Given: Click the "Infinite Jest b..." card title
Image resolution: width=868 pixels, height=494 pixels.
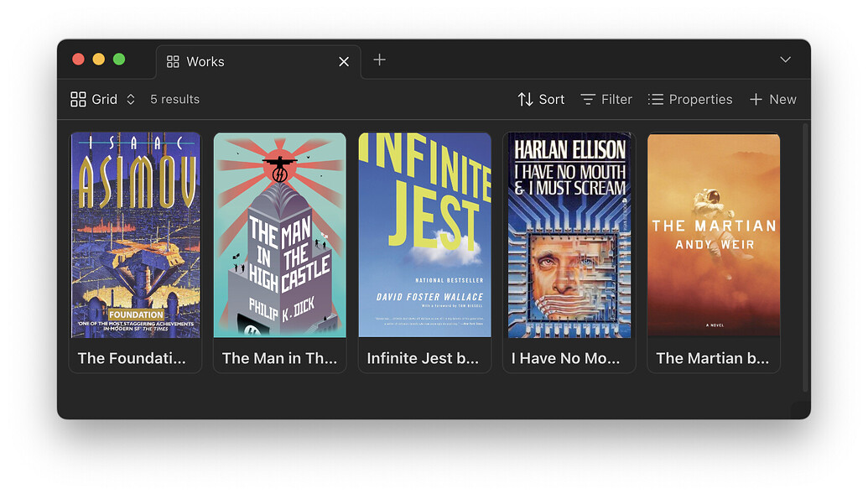Looking at the screenshot, I should (x=423, y=358).
